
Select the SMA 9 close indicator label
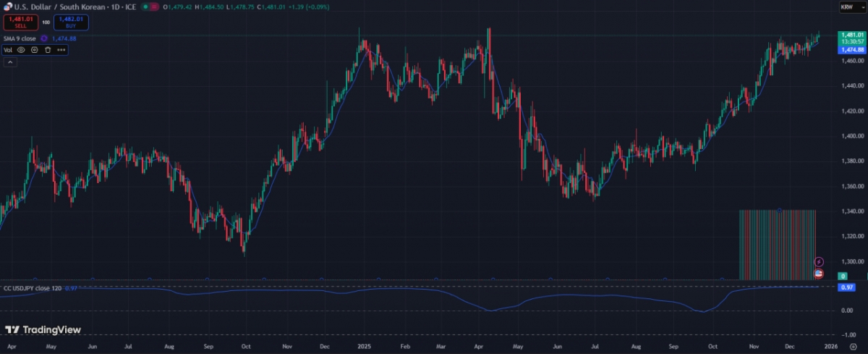click(20, 38)
